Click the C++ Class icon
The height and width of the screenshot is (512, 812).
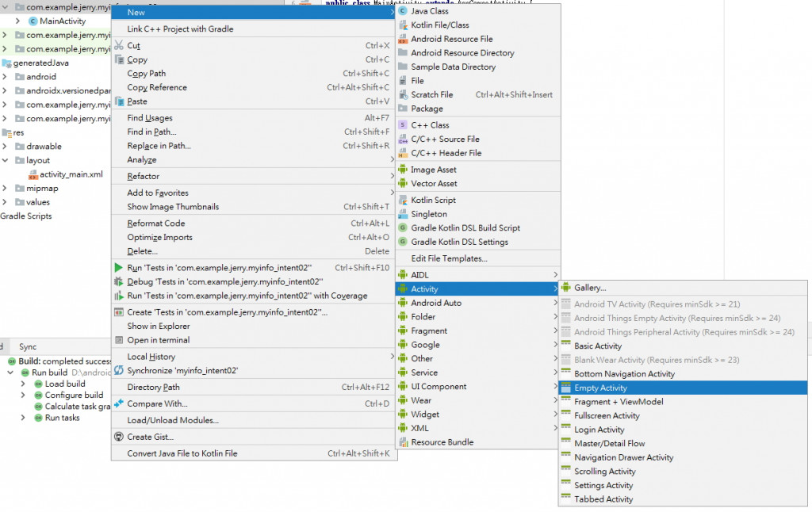click(x=403, y=125)
